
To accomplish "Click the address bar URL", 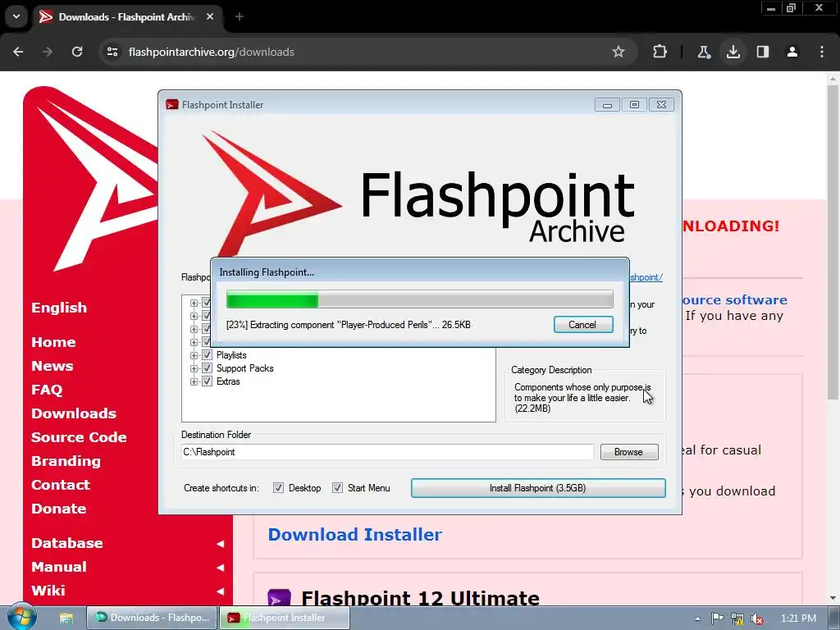I will (x=211, y=52).
